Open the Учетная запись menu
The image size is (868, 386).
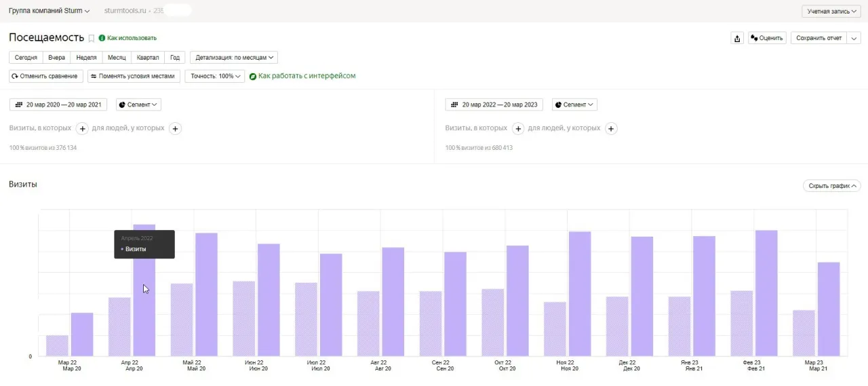pos(831,12)
